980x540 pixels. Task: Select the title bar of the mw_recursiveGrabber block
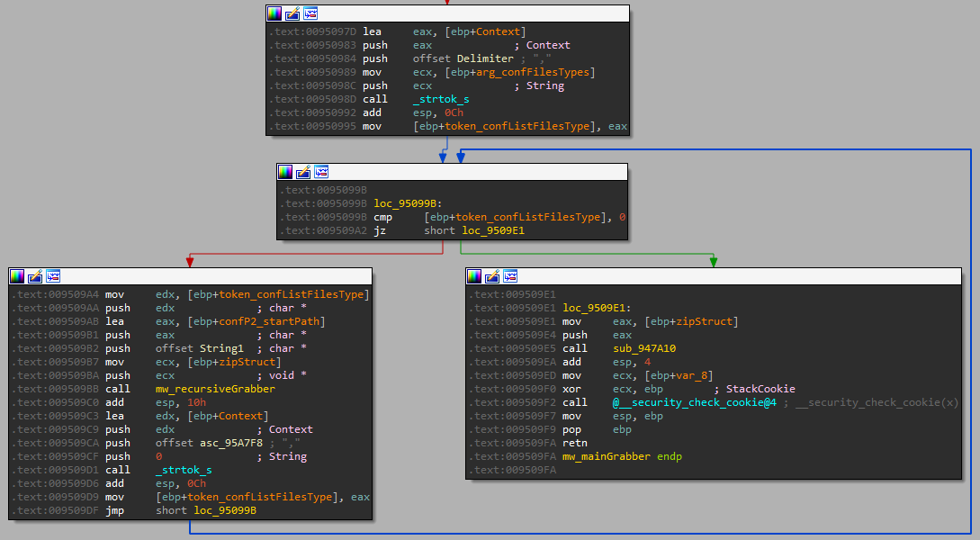[190, 276]
